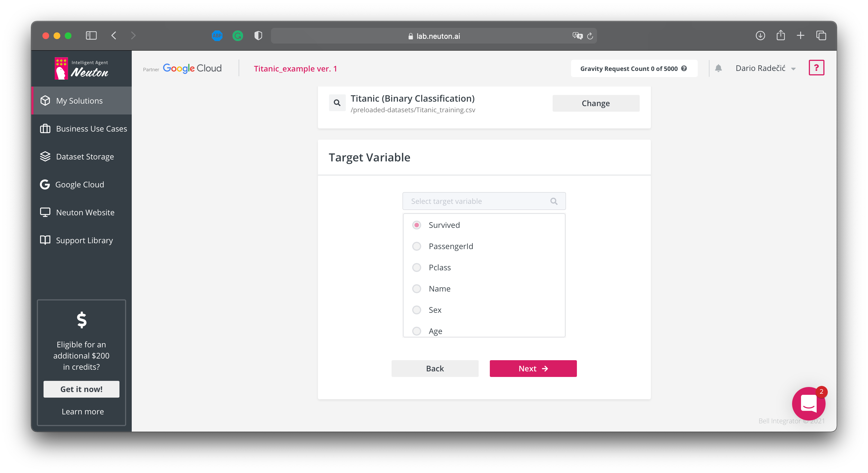Click the Change dataset button
The height and width of the screenshot is (473, 868).
(595, 103)
